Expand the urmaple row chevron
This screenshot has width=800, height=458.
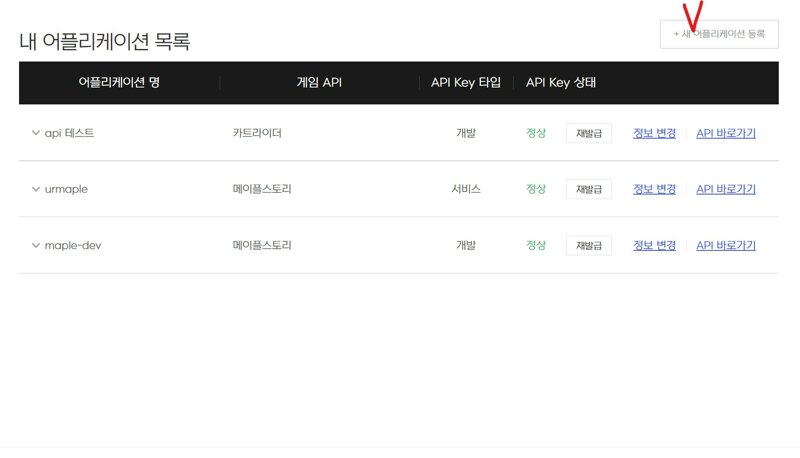(36, 189)
